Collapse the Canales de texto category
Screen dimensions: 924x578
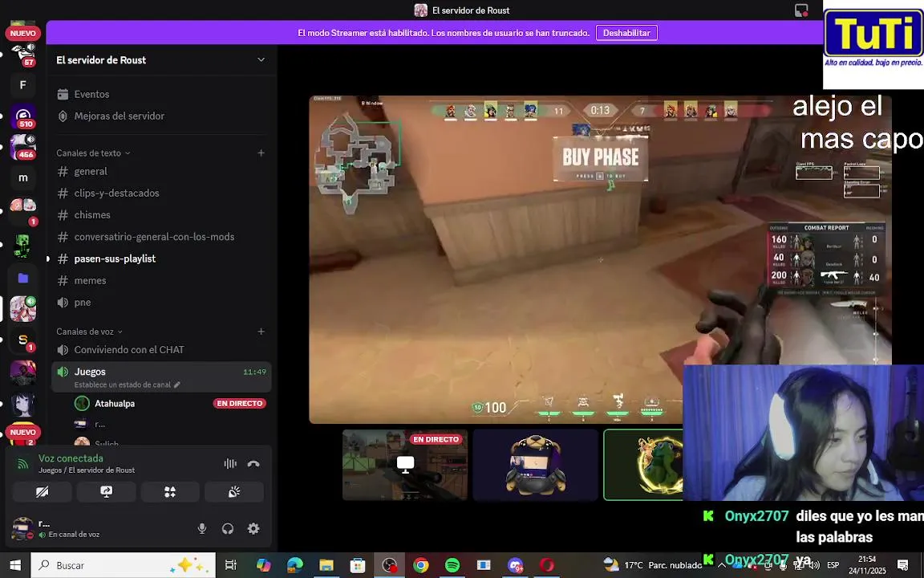(x=93, y=153)
